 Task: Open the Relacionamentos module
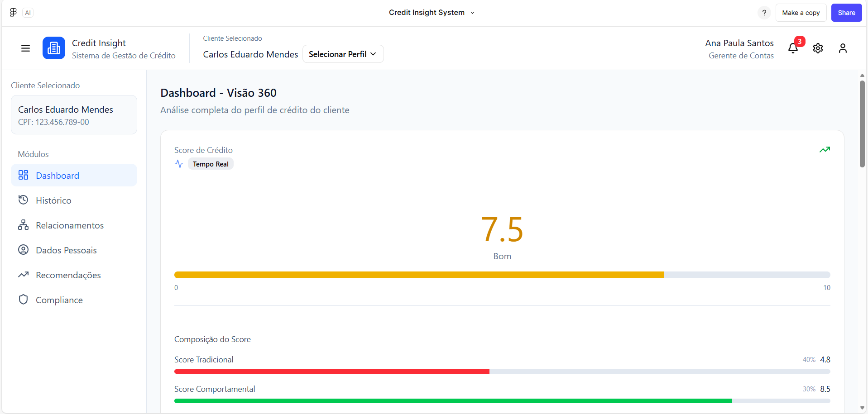(x=74, y=225)
